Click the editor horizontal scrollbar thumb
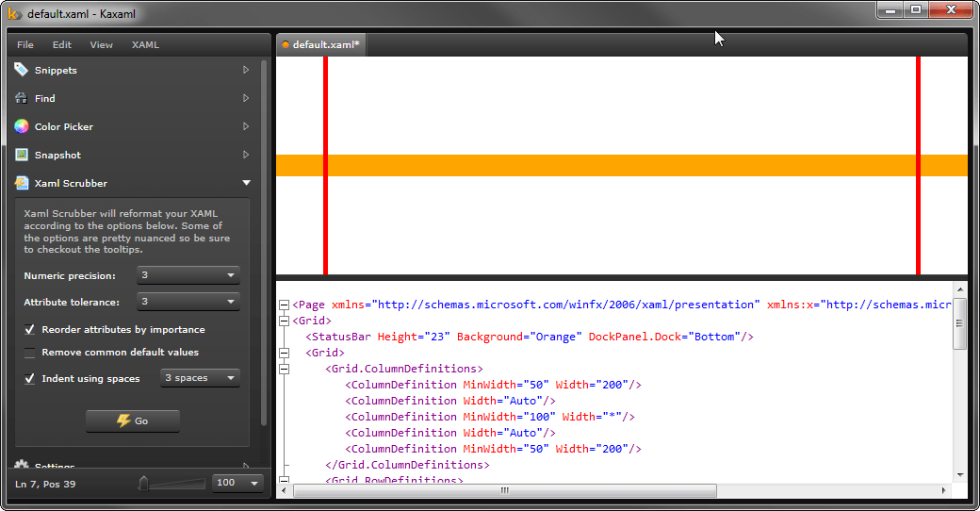The width and height of the screenshot is (980, 511). click(x=505, y=490)
